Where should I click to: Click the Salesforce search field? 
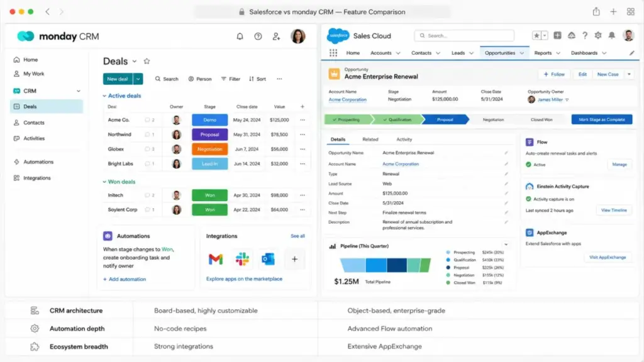point(464,36)
